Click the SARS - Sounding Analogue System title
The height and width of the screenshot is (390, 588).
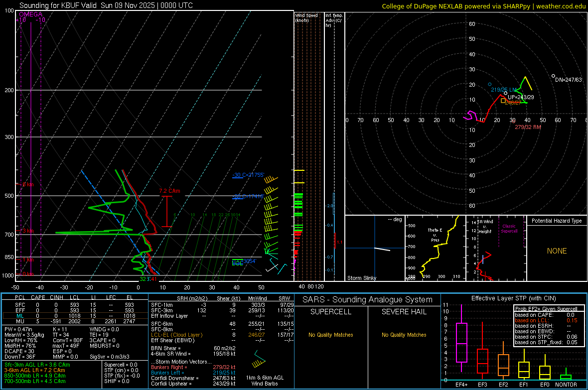368,300
